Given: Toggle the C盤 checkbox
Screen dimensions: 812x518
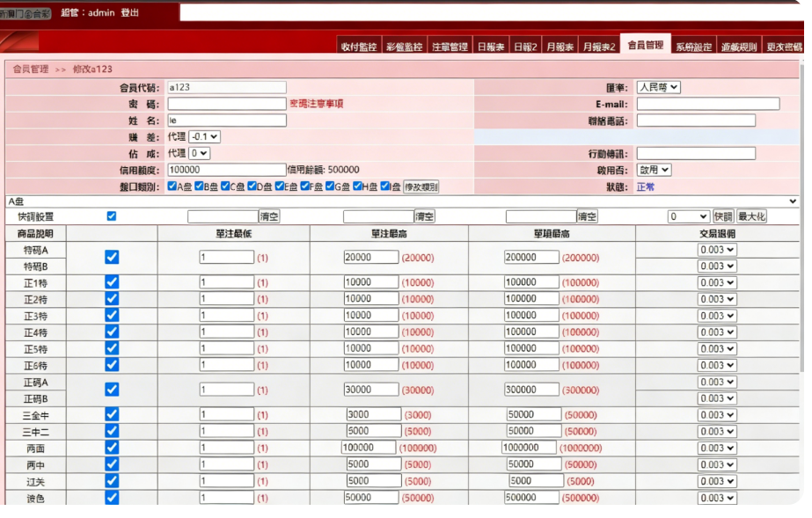Looking at the screenshot, I should click(225, 186).
